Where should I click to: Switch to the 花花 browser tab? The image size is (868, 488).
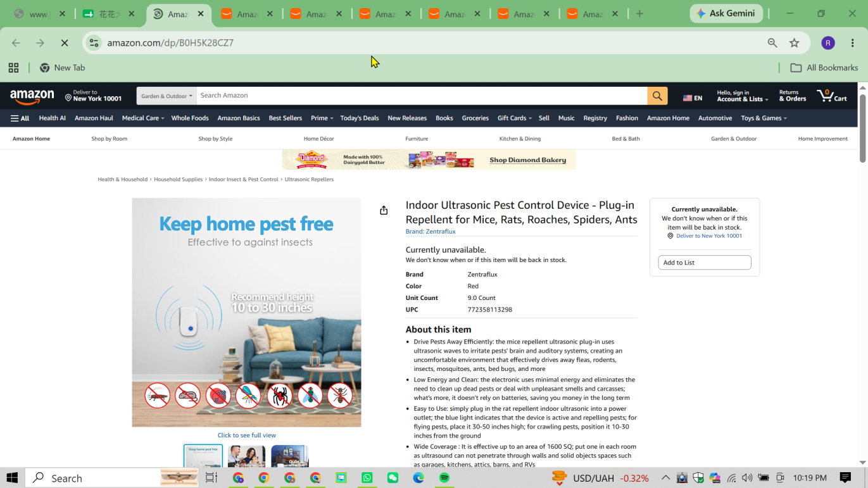click(x=110, y=14)
